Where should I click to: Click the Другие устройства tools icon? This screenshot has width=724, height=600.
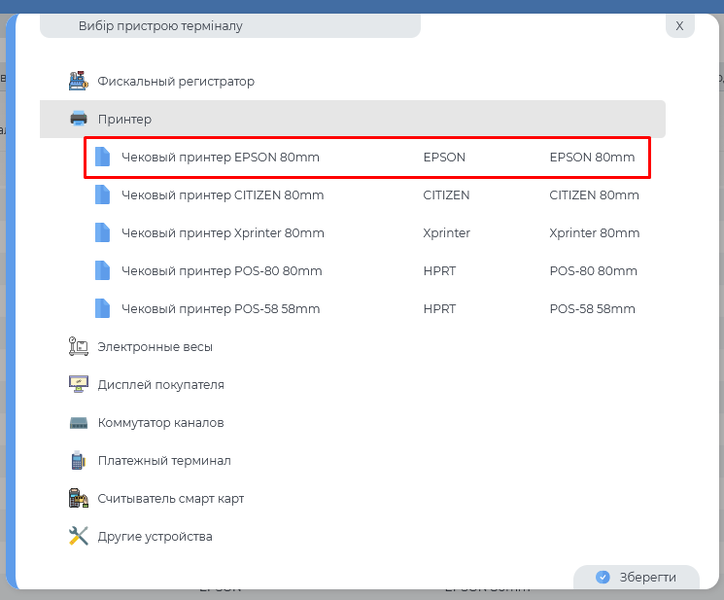pos(79,536)
